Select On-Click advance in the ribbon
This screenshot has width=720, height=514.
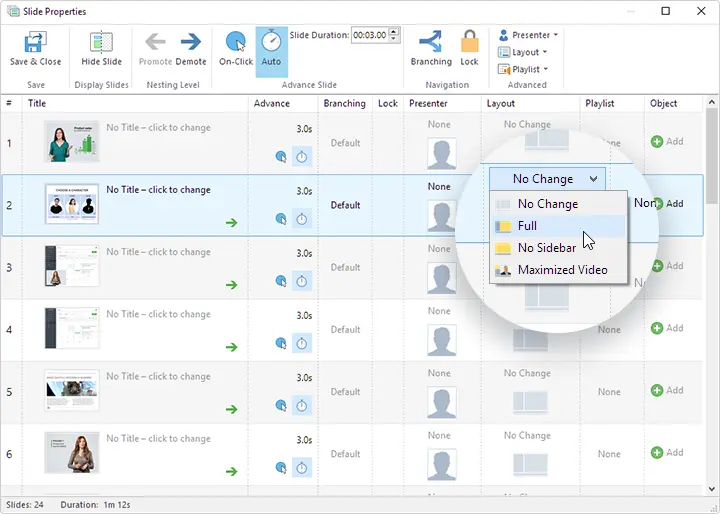click(236, 49)
